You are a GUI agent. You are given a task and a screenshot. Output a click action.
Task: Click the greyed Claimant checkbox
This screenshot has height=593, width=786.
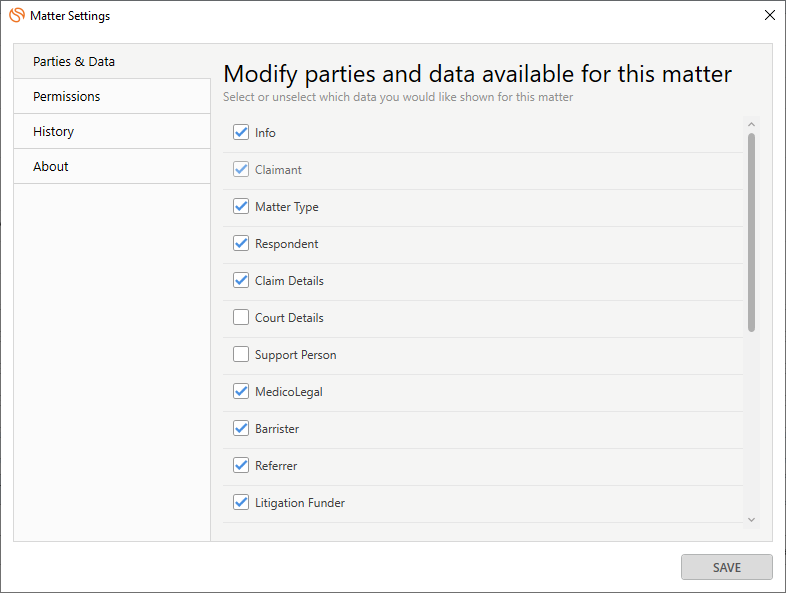pos(241,169)
